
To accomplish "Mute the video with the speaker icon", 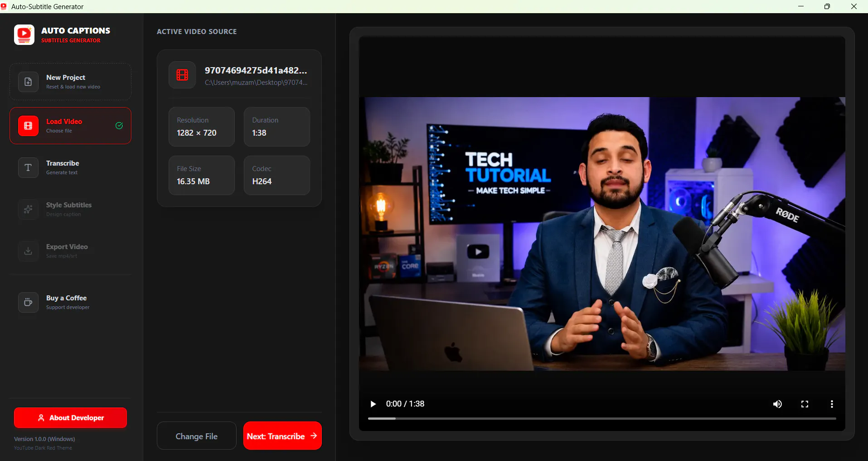I will [777, 404].
